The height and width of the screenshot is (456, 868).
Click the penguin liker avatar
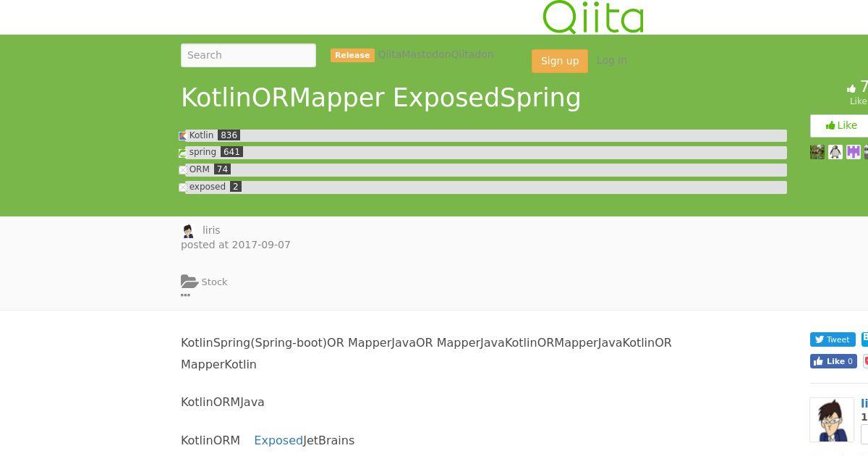point(835,152)
